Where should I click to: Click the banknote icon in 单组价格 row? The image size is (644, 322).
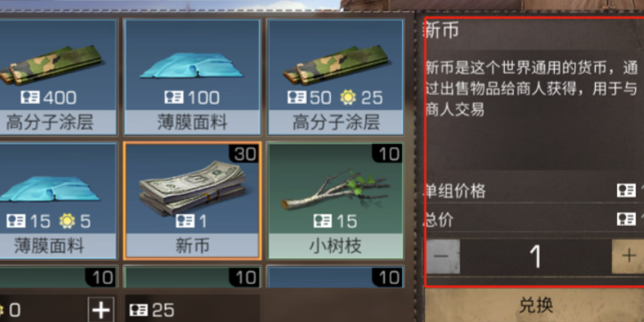pyautogui.click(x=626, y=190)
